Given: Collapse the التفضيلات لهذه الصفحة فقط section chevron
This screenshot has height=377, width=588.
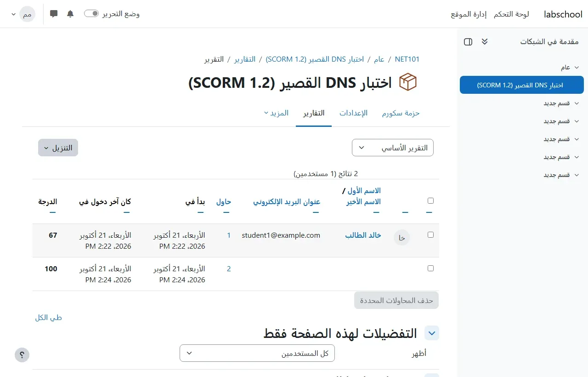Looking at the screenshot, I should click(432, 333).
